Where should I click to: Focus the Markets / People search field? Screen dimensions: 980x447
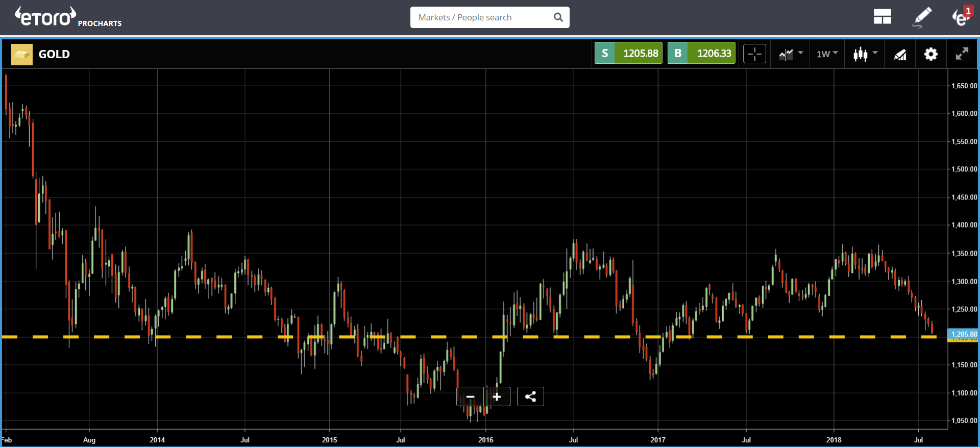pyautogui.click(x=489, y=17)
